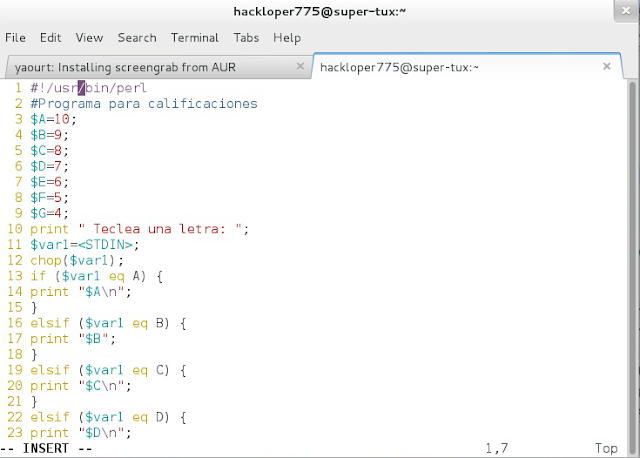The image size is (640, 458).
Task: Click the cursor position '1,7' in status line
Action: click(497, 448)
